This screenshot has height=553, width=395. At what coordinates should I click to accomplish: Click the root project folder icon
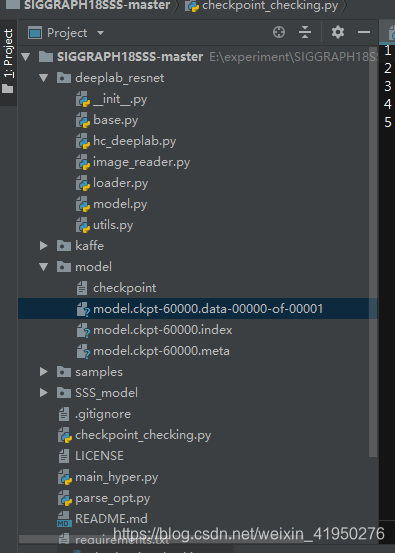[46, 57]
